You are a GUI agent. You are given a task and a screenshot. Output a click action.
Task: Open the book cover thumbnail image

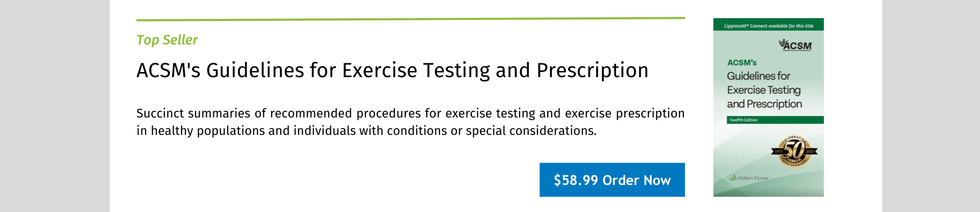(x=768, y=107)
